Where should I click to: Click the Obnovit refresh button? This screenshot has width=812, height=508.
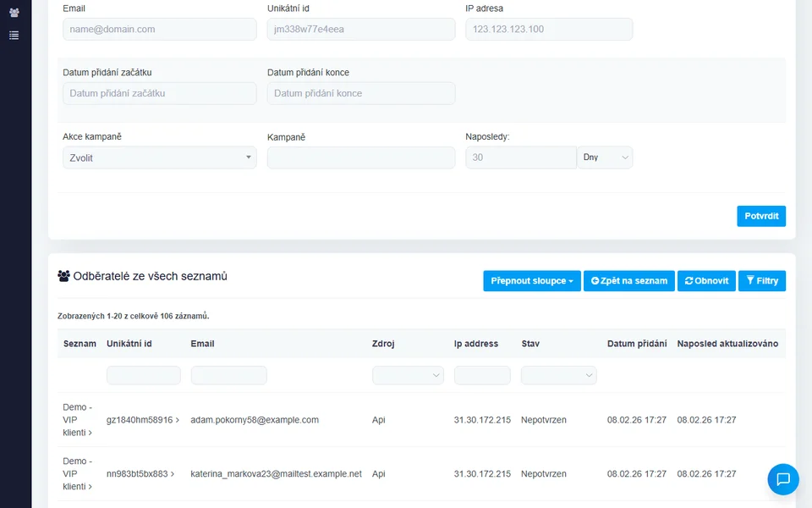tap(705, 281)
